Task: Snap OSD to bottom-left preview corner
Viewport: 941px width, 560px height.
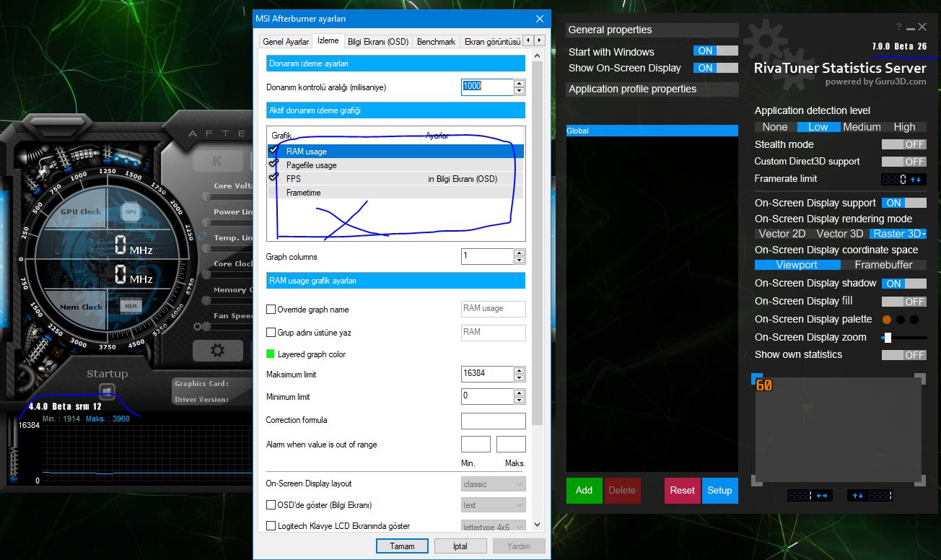Action: coord(756,481)
